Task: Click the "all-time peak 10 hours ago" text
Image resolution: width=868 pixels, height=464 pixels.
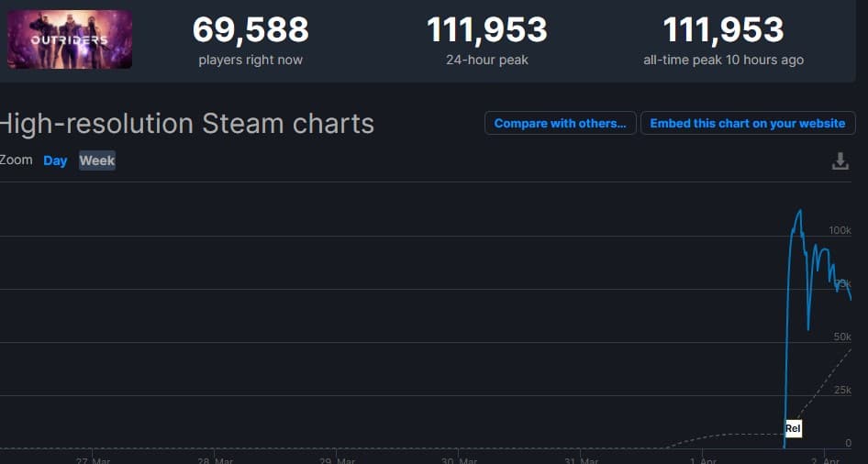Action: tap(723, 61)
